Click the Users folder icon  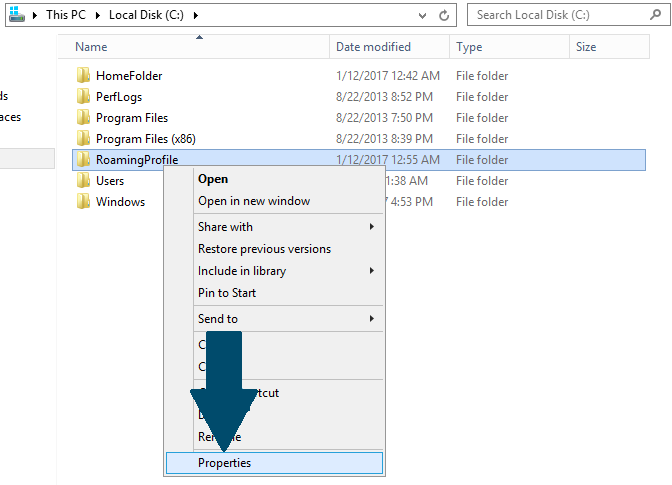83,181
